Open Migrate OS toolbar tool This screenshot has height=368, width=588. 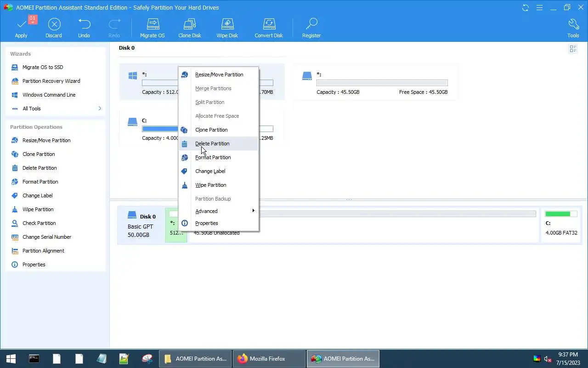[152, 28]
